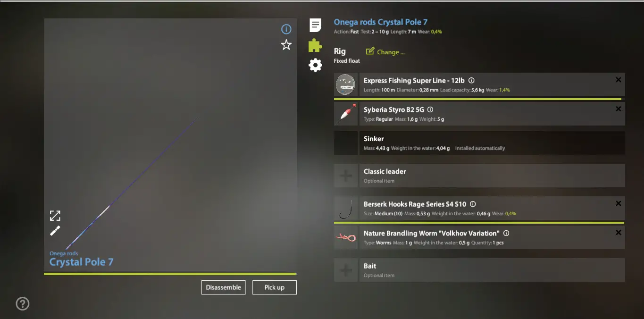The image size is (644, 319).
Task: Click the Change rig link
Action: click(x=391, y=52)
